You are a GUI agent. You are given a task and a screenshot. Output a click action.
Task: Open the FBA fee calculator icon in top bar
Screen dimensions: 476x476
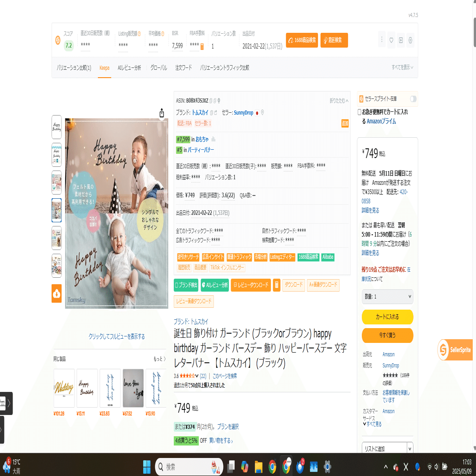pos(202,47)
